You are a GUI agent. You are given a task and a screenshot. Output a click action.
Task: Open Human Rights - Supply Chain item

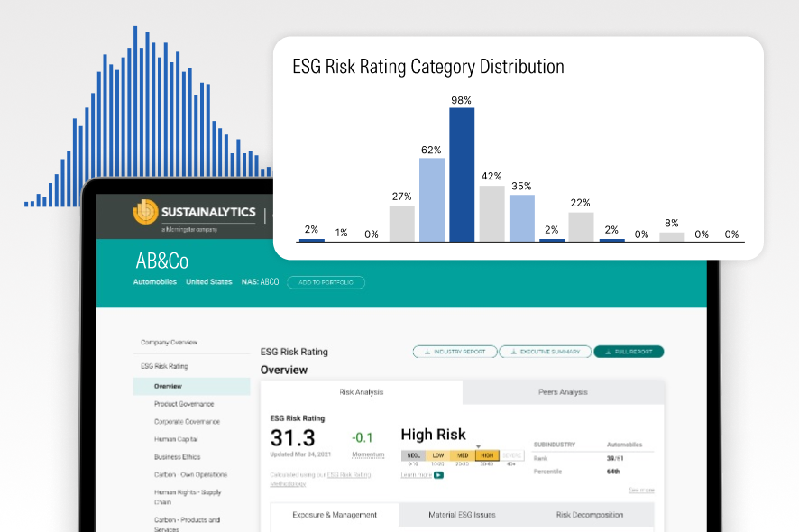pos(188,497)
